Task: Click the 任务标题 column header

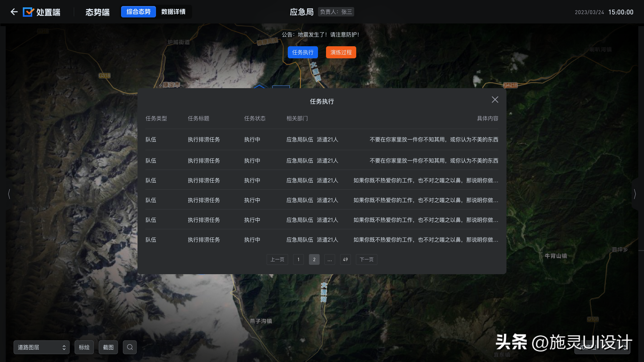Action: (199, 118)
